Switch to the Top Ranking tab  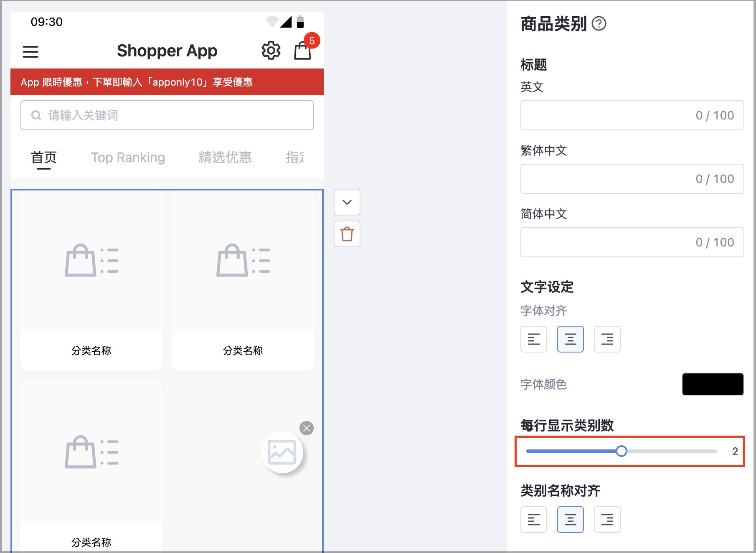pos(128,157)
